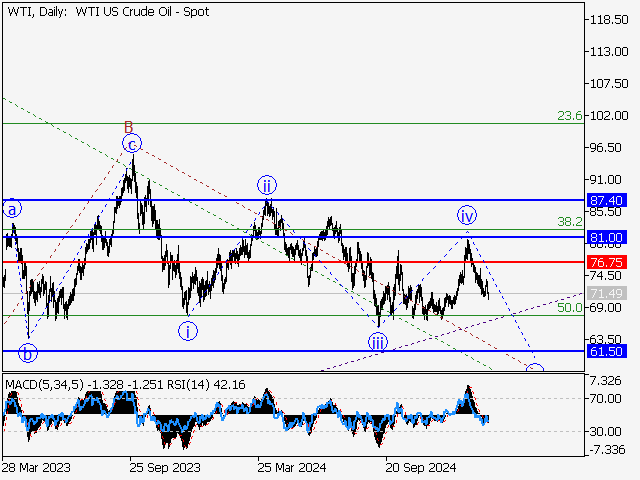Click the blue 87.40 price tag
The height and width of the screenshot is (480, 640).
[606, 200]
